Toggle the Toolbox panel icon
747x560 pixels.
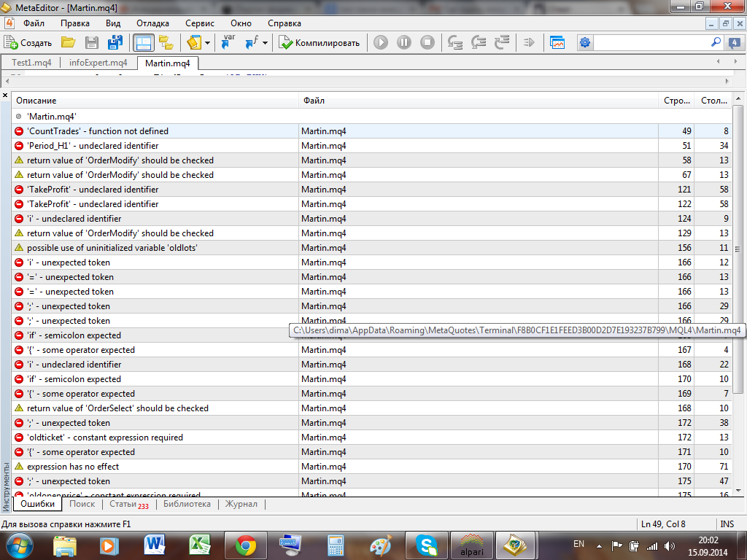click(144, 43)
